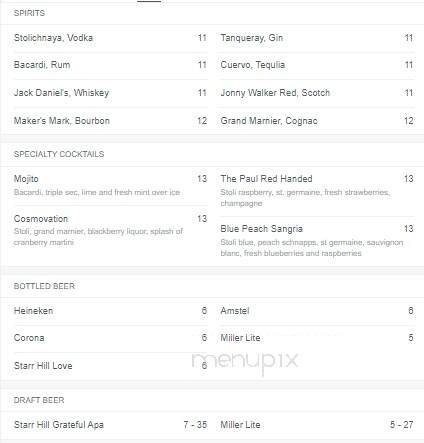The image size is (424, 443).
Task: Click the Amstel bottled beer
Action: (x=317, y=311)
